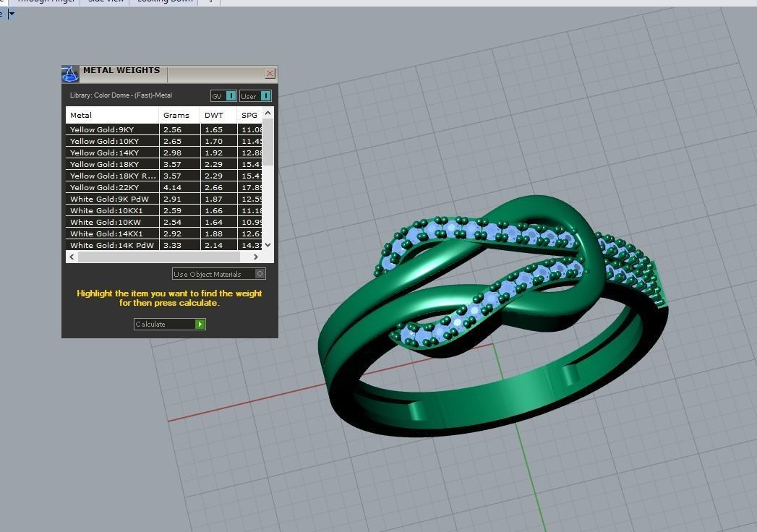The height and width of the screenshot is (532, 757).
Task: Sort by the Grams column header
Action: coord(179,115)
